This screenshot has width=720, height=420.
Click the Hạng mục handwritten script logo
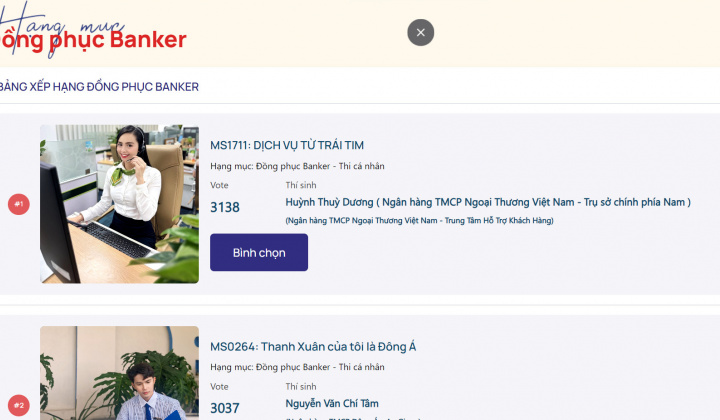pos(62,25)
